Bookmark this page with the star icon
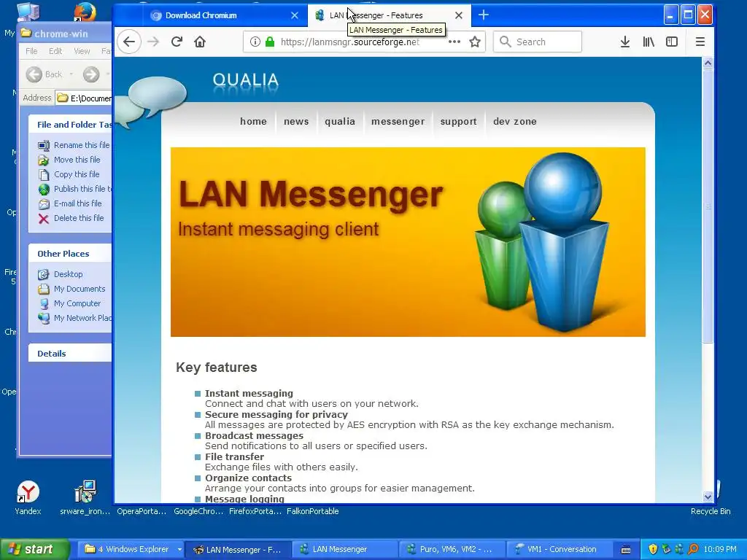The width and height of the screenshot is (747, 560). [x=474, y=42]
